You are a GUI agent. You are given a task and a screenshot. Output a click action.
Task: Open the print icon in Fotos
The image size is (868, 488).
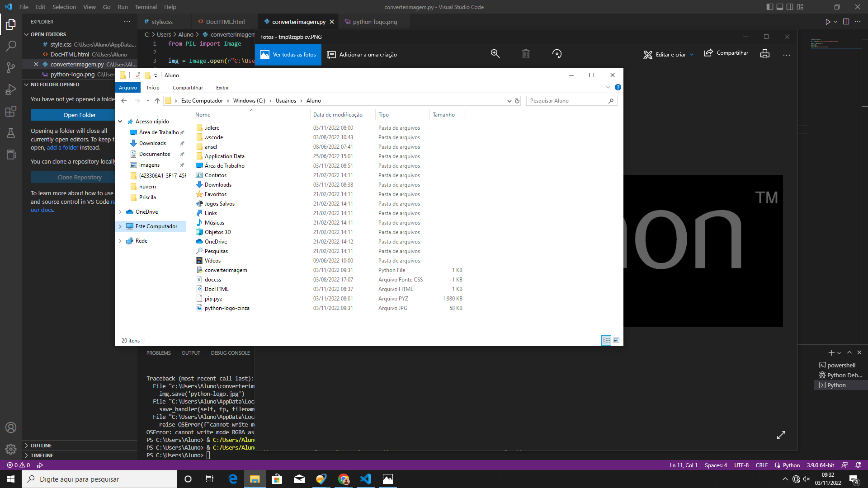click(x=764, y=54)
